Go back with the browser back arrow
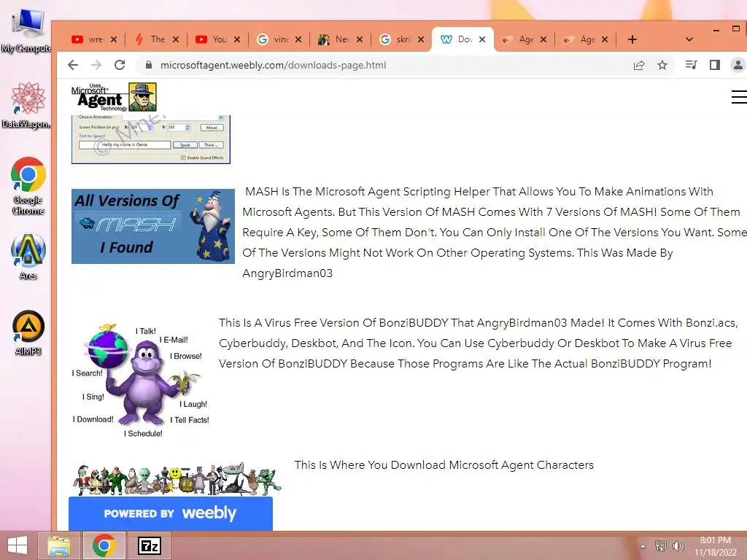This screenshot has width=747, height=560. (x=73, y=65)
